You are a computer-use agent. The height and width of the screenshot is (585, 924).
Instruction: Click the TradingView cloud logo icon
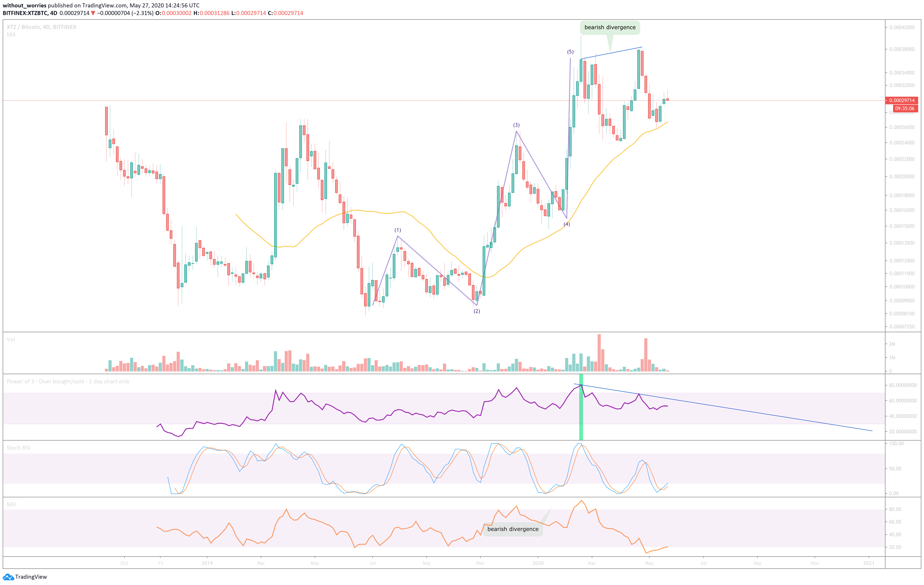(8, 576)
